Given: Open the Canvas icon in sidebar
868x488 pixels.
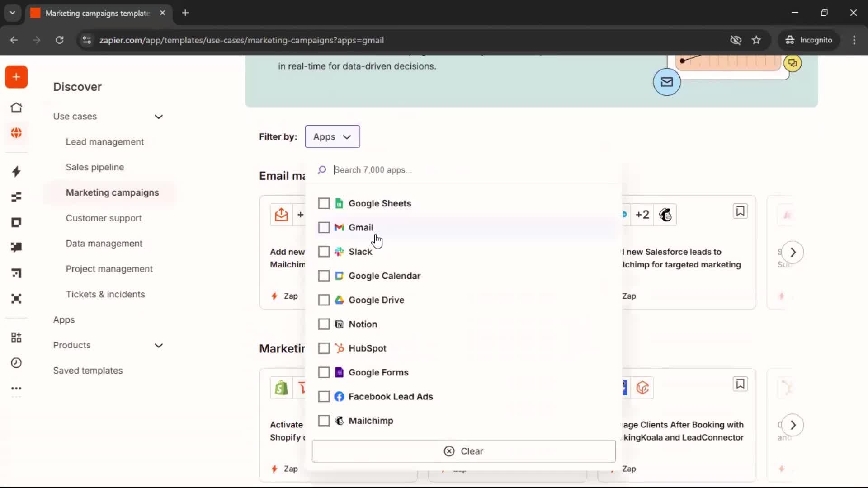Looking at the screenshot, I should [x=16, y=273].
